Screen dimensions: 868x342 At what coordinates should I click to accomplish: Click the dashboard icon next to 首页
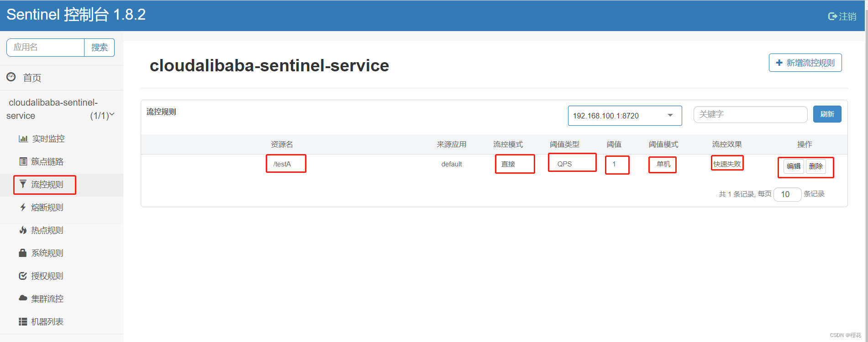[x=11, y=77]
